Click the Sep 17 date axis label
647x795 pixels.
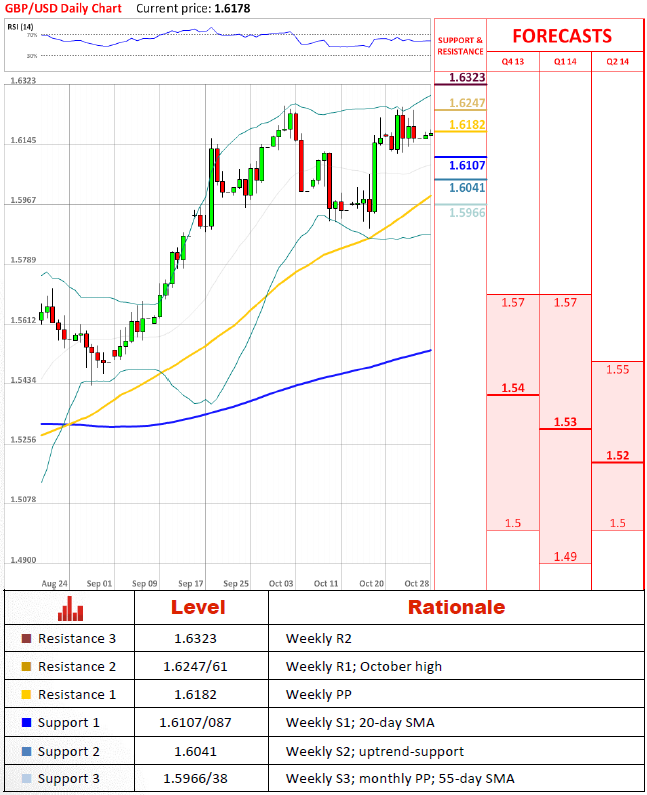coord(191,584)
